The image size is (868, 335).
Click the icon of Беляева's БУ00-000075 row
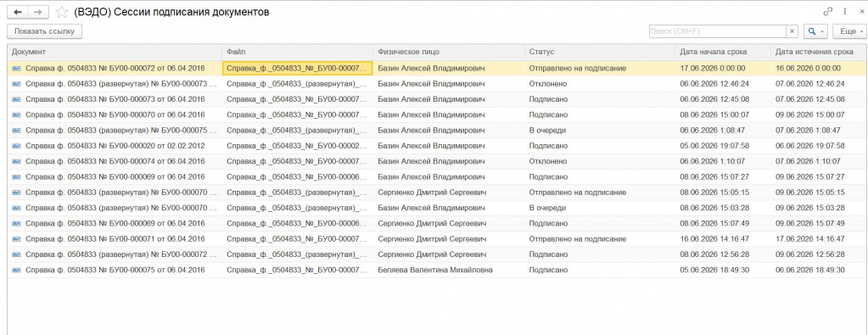(x=16, y=271)
